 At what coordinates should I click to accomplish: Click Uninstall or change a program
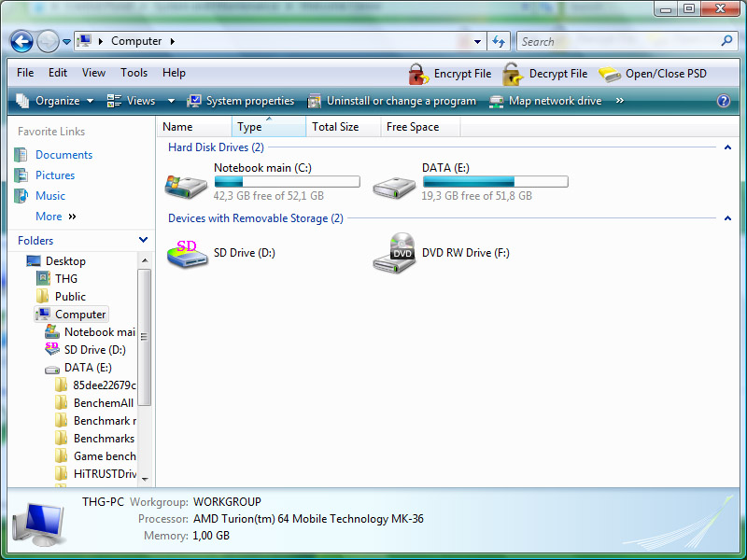click(x=392, y=101)
